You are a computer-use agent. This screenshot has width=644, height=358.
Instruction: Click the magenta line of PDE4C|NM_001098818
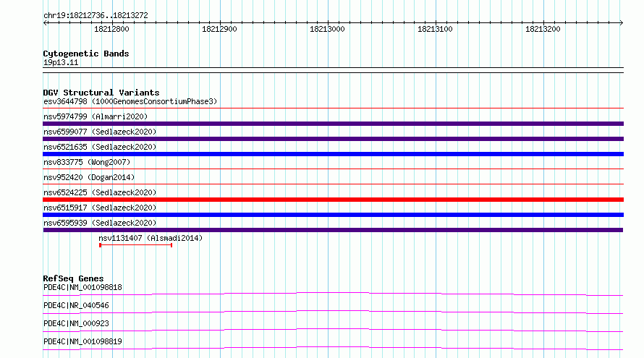click(x=333, y=294)
